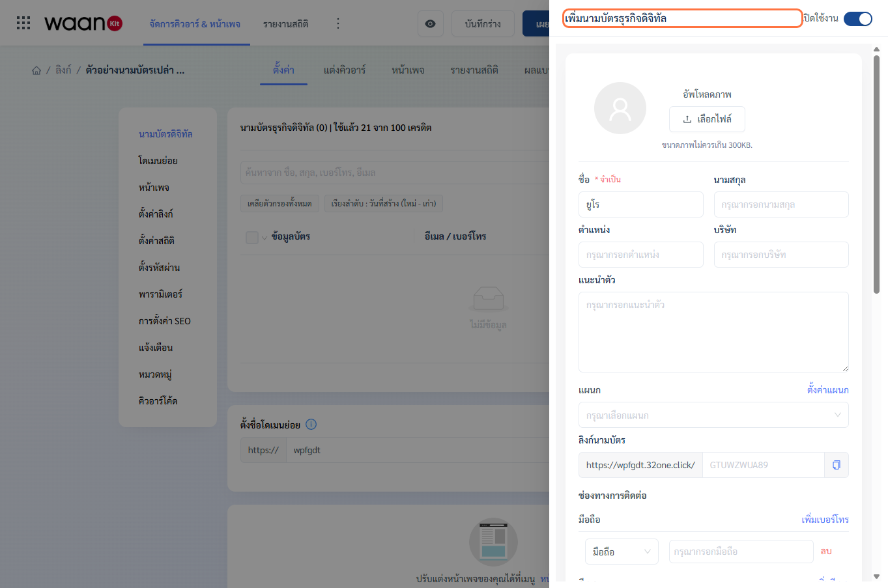The height and width of the screenshot is (588, 888).
Task: Select นามบัตรดิจิทัล in the sidebar
Action: tap(165, 134)
